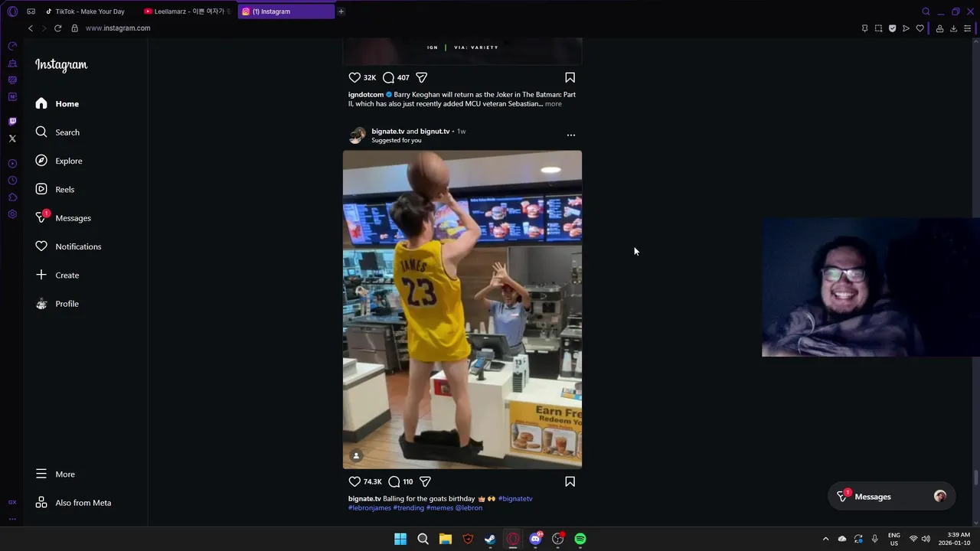Screen dimensions: 980x551
Task: Open the browser profile account icon
Action: click(x=939, y=28)
